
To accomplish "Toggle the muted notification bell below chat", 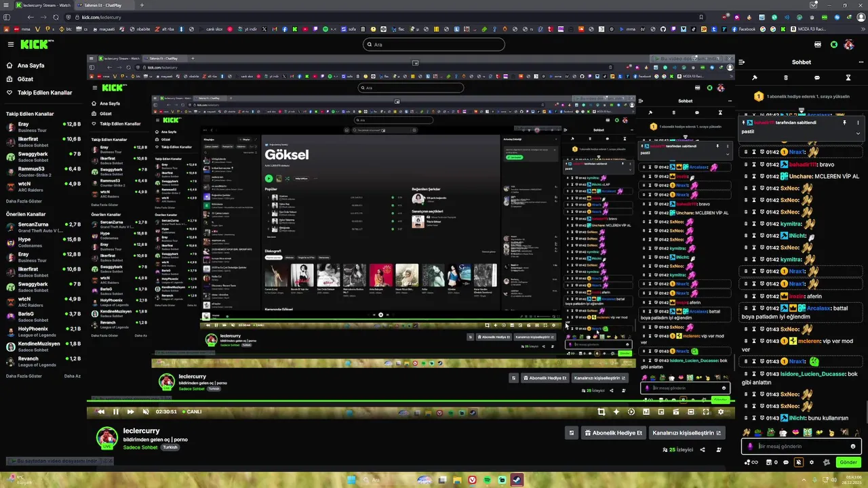I will [798, 462].
